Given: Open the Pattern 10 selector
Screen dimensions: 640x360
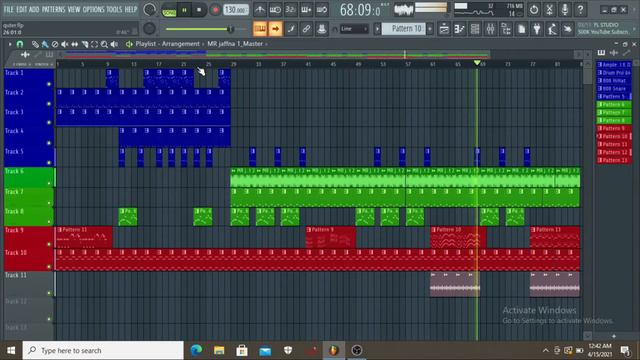Looking at the screenshot, I should (x=404, y=29).
